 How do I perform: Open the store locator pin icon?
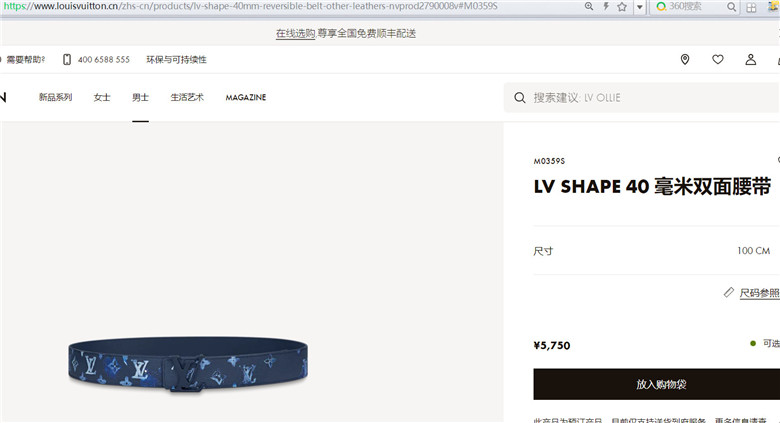685,60
